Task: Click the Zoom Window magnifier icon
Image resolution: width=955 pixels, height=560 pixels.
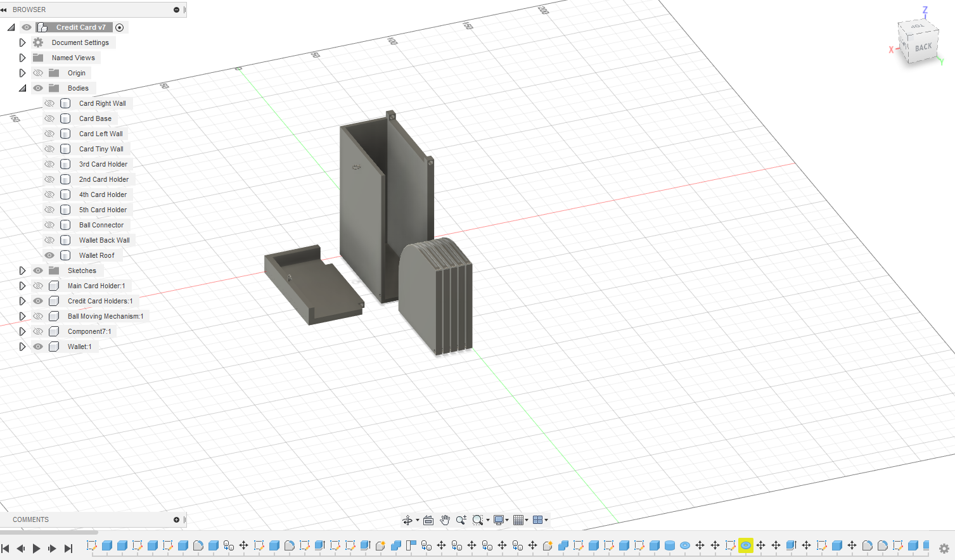Action: [x=478, y=520]
